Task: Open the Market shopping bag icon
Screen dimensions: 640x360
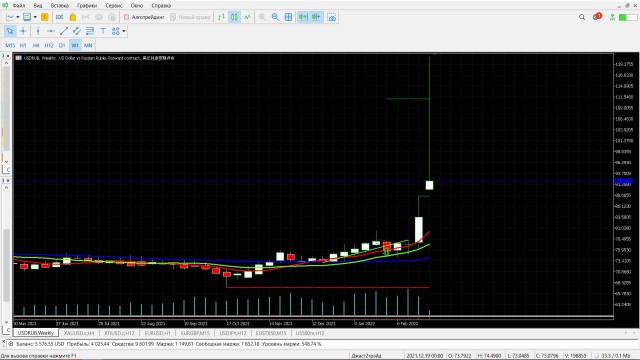Action: pos(73,17)
